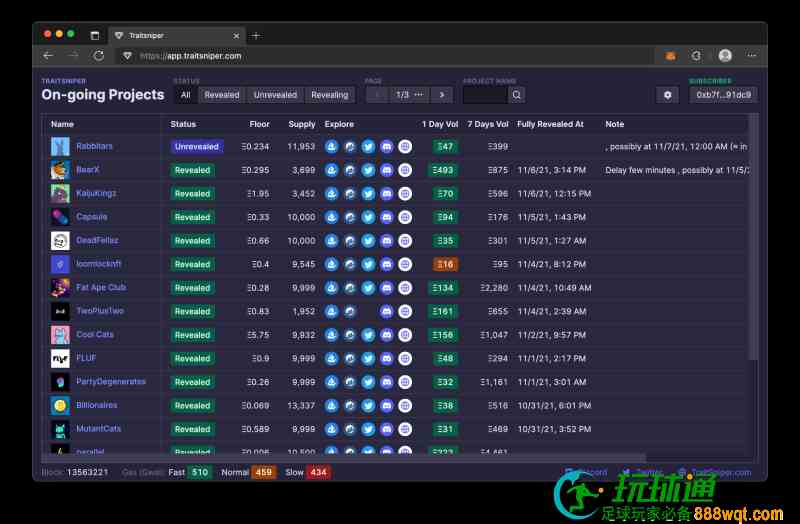Click the wallet address 0xb7f...91dc9 button
800x524 pixels.
(x=723, y=95)
